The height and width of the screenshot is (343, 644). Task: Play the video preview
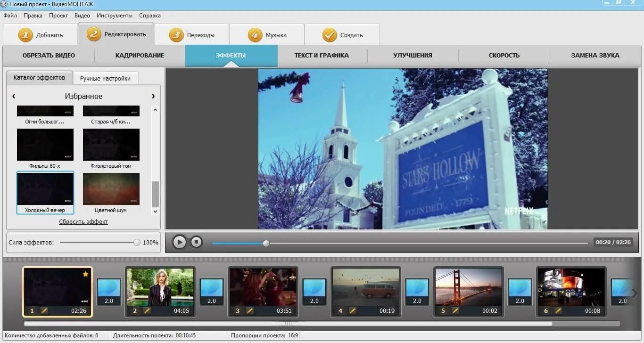point(179,242)
